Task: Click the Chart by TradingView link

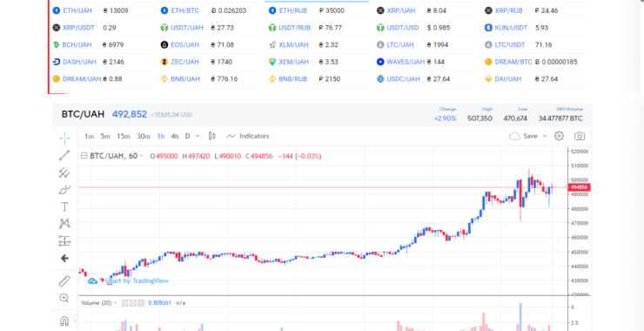Action: 137,280
